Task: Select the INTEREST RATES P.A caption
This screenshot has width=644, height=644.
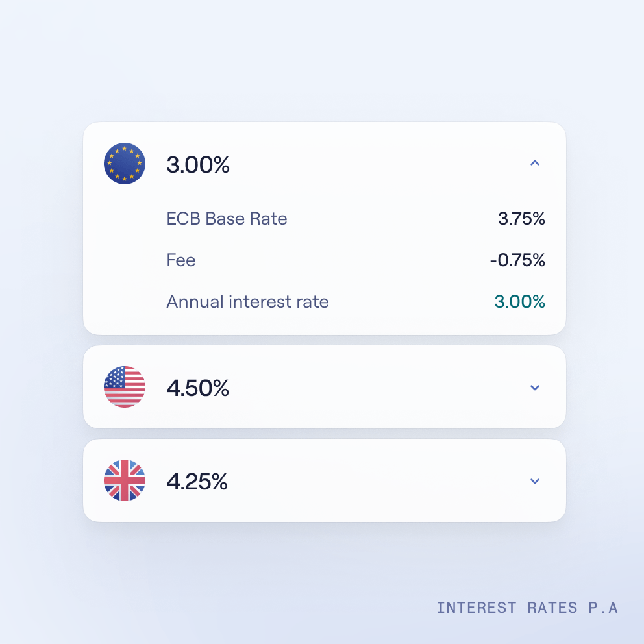Action: pos(528,608)
